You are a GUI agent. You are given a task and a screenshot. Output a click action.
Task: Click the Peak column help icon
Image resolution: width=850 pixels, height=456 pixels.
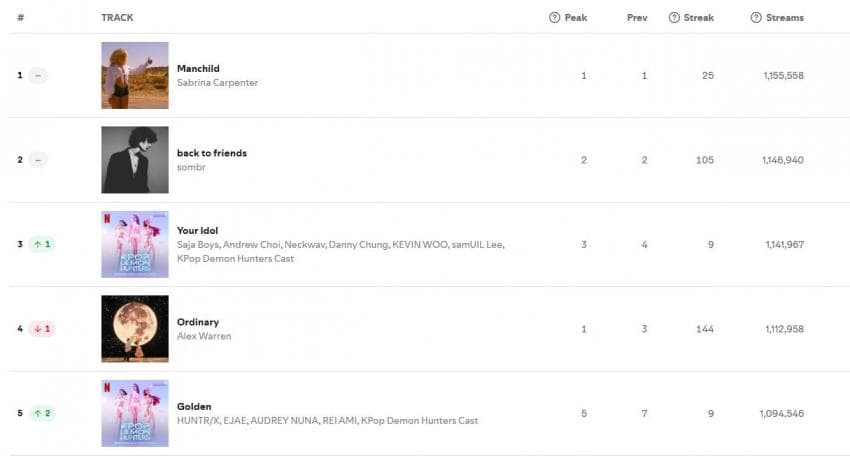click(x=554, y=17)
